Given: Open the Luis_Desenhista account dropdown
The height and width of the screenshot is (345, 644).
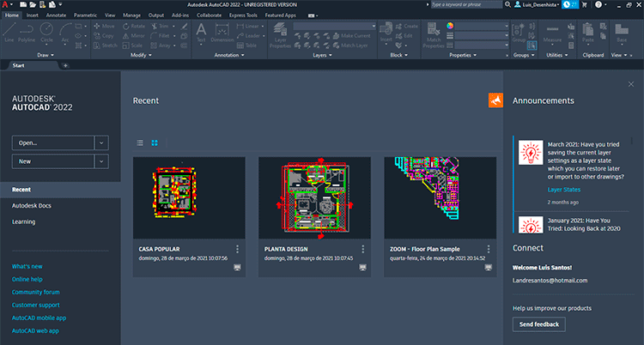Looking at the screenshot, I should click(x=538, y=4).
